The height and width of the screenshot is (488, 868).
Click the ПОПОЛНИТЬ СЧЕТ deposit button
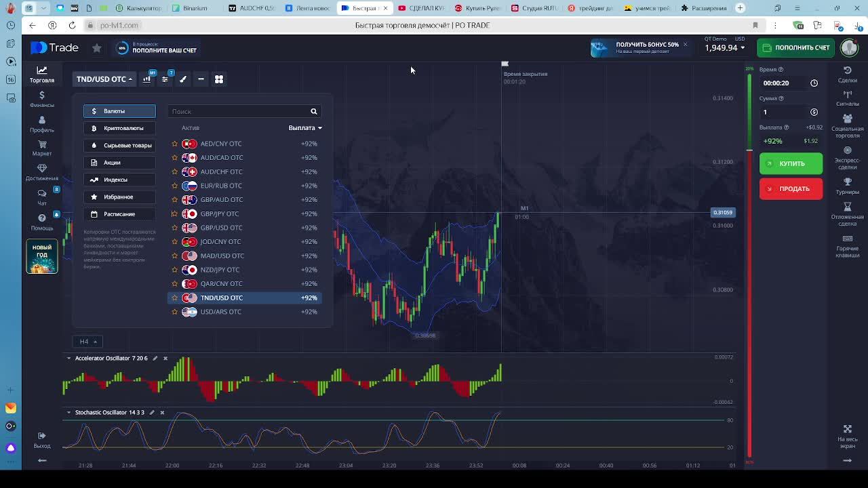(x=795, y=47)
